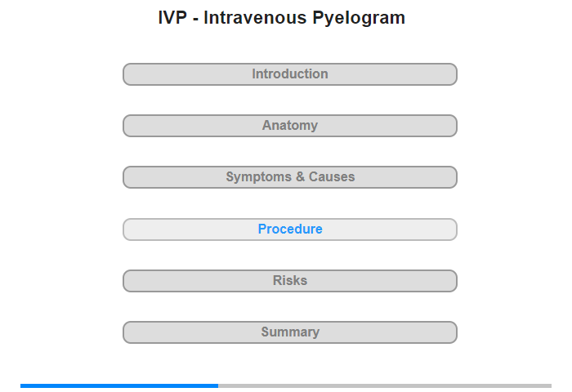
Task: Jump to the Summary section
Action: [x=290, y=332]
